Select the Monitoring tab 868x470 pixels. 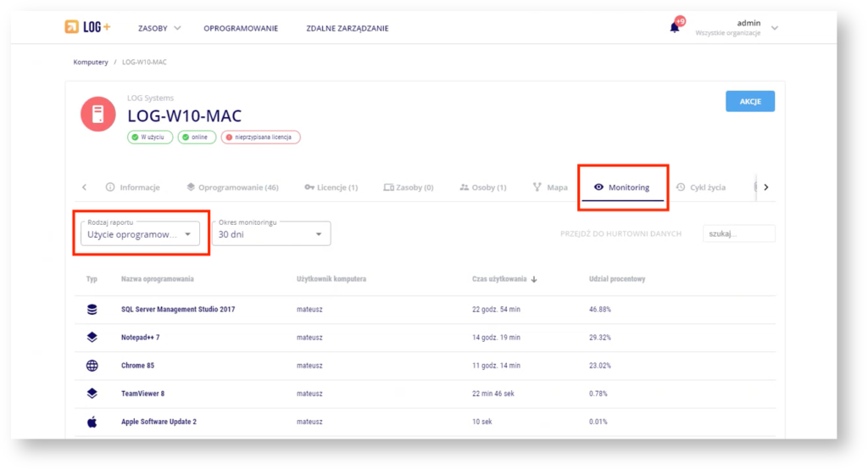tap(622, 187)
